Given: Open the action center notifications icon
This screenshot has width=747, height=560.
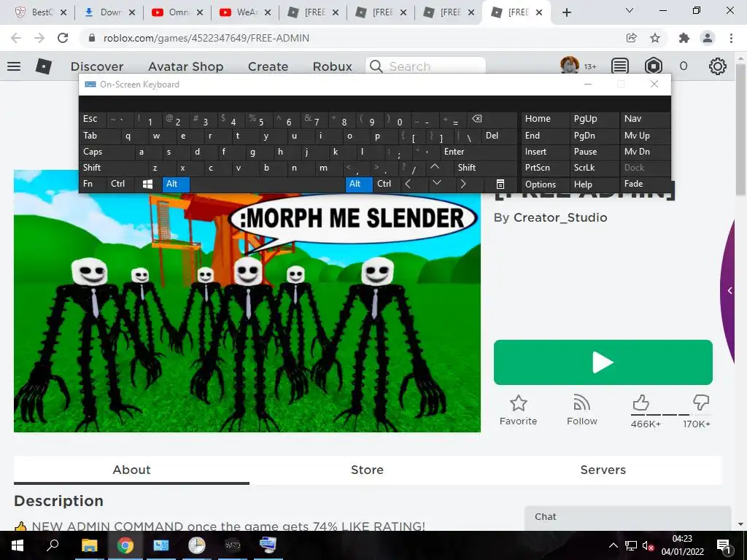Looking at the screenshot, I should 724,545.
